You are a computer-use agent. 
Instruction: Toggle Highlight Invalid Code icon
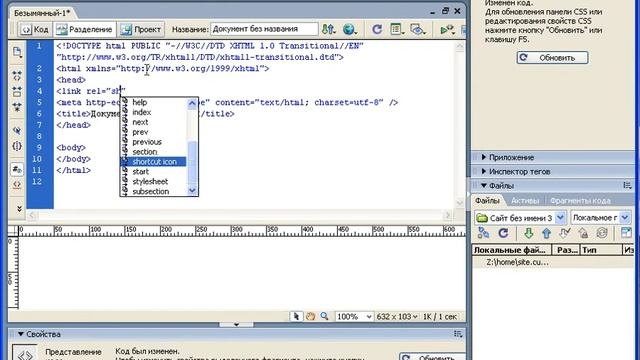click(x=17, y=184)
